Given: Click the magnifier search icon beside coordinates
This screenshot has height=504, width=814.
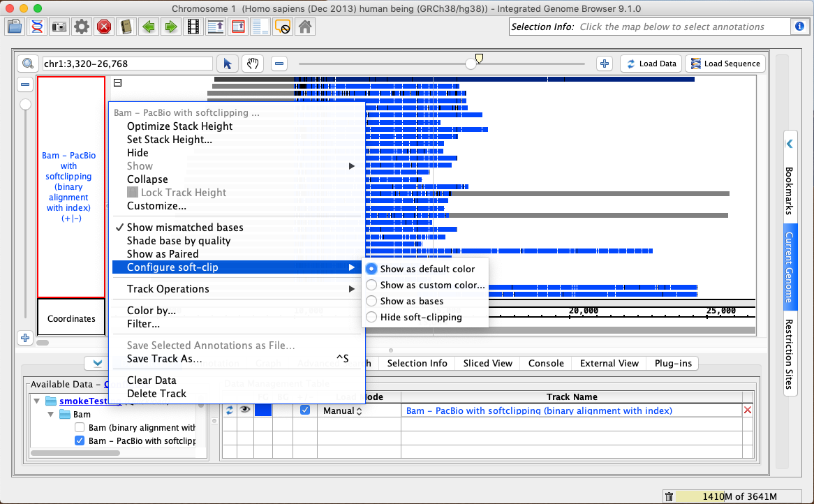Looking at the screenshot, I should [28, 64].
